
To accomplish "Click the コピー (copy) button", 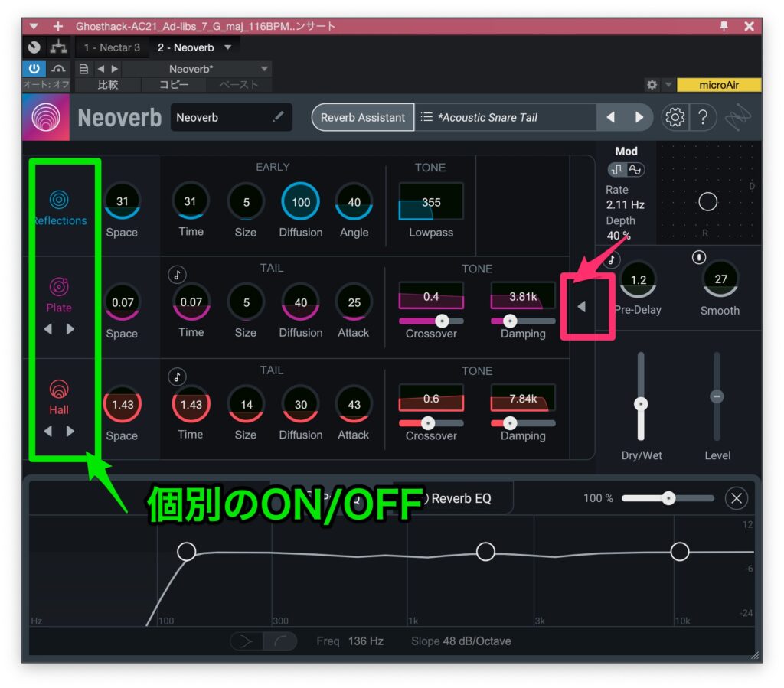I will click(174, 85).
